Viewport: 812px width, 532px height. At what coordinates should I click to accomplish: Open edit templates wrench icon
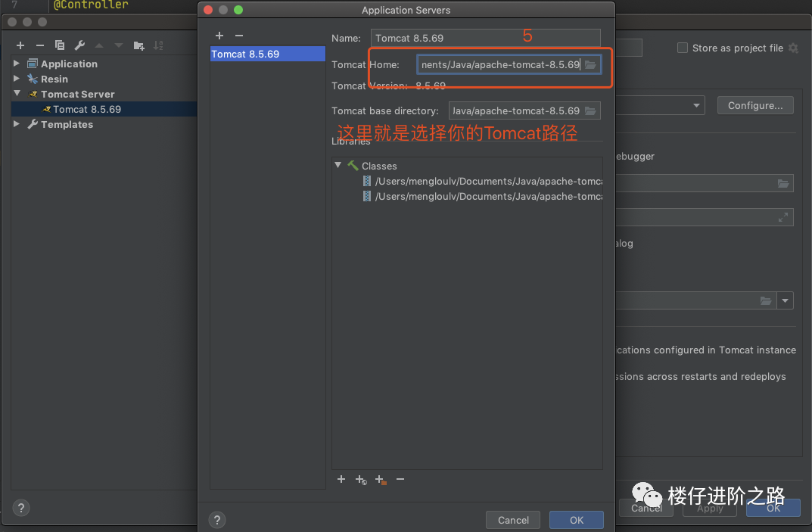tap(79, 45)
